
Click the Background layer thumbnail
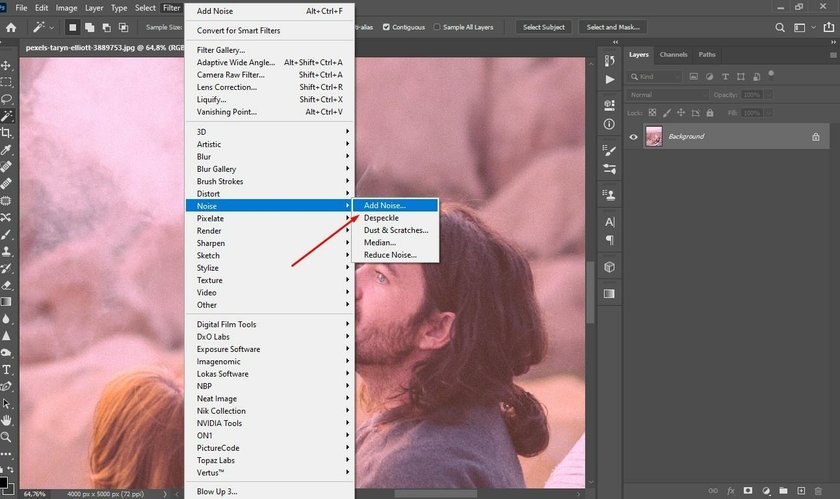(654, 137)
